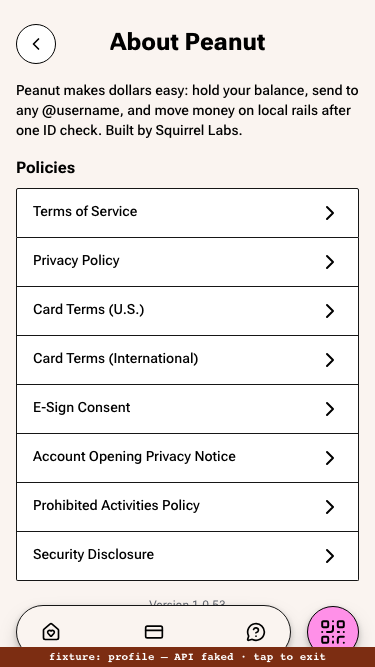Open E-Sign Consent document
Image resolution: width=375 pixels, height=667 pixels.
(x=188, y=409)
